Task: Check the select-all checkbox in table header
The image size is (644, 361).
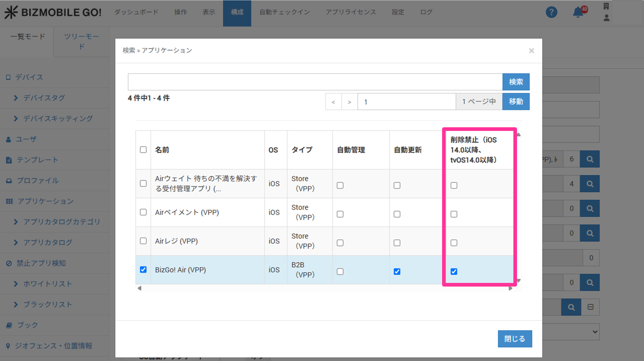Action: tap(143, 150)
